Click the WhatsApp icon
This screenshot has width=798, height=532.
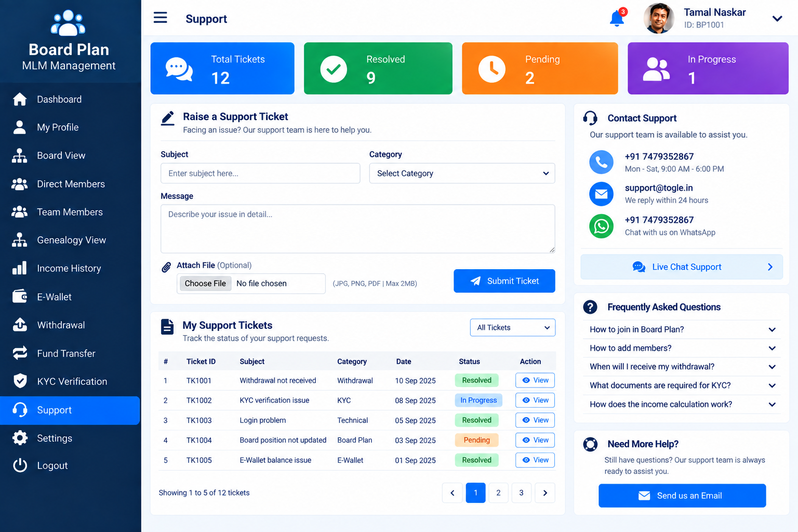601,226
